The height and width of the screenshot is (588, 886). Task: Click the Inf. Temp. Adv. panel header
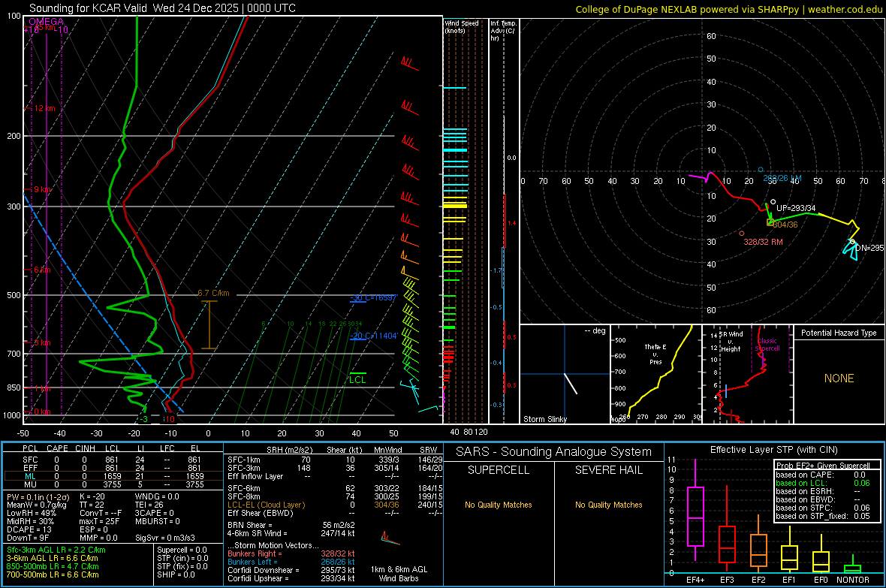(x=503, y=31)
